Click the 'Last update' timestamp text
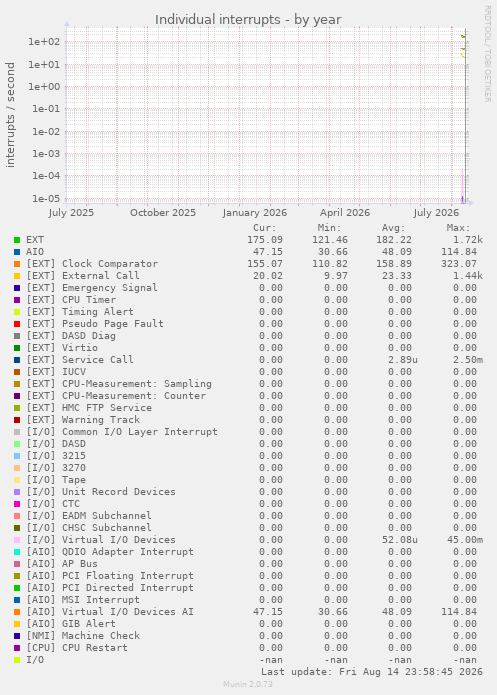This screenshot has width=497, height=695. coord(372,672)
